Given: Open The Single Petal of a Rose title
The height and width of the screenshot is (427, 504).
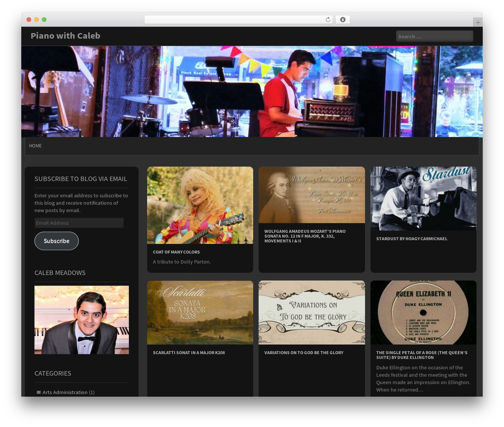Looking at the screenshot, I should pyautogui.click(x=422, y=355).
